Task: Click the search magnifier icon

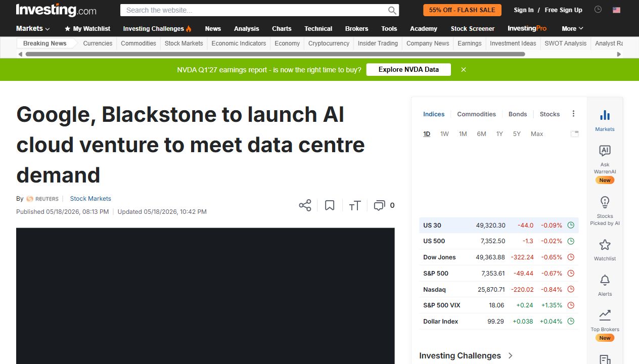Action: 392,10
